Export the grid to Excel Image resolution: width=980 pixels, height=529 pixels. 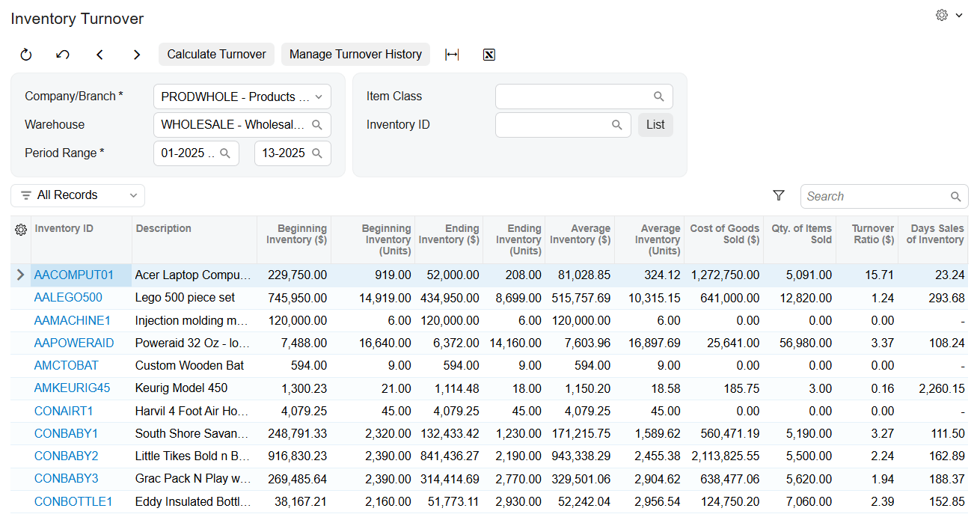[x=489, y=55]
